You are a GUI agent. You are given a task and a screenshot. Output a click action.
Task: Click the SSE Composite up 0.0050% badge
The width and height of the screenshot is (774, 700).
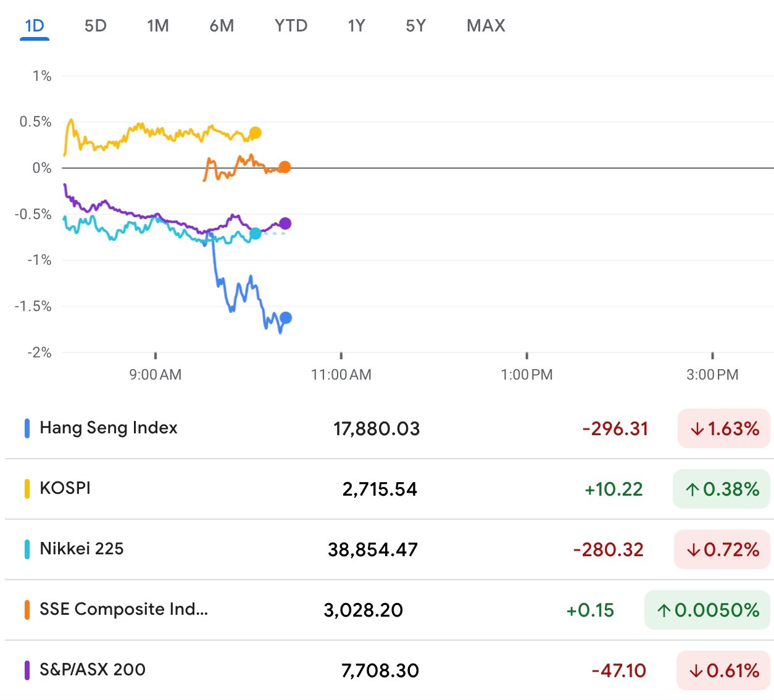point(707,610)
